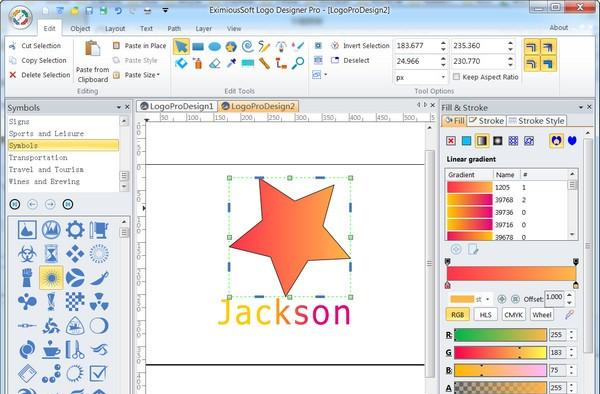Select the biohazard symbol

(x=27, y=254)
